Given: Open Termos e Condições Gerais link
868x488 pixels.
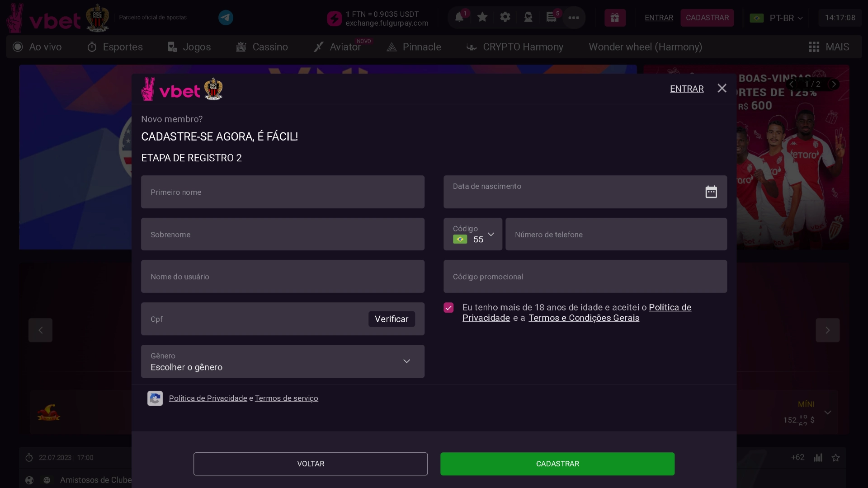Looking at the screenshot, I should [x=584, y=318].
